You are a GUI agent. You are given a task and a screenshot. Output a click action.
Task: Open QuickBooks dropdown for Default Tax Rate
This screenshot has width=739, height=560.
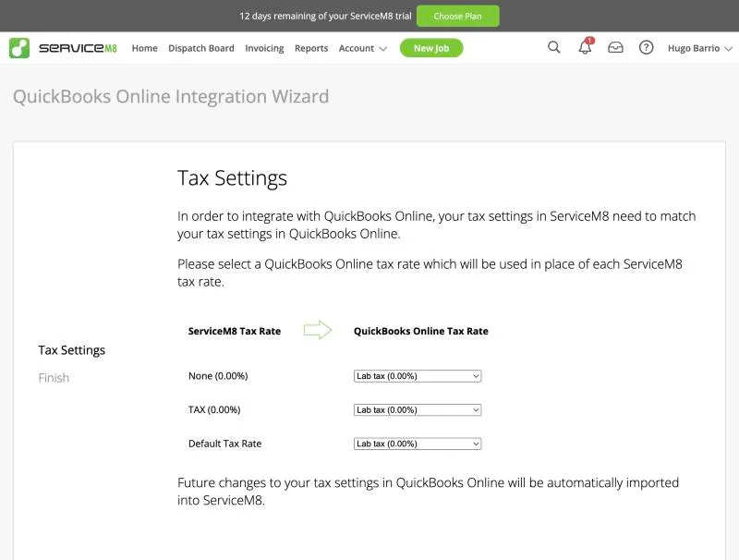(418, 444)
